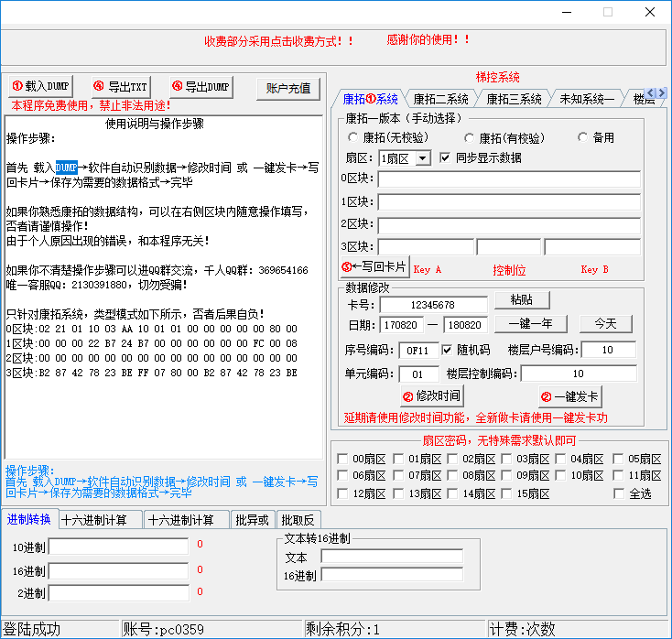Open 批取反 tab
Screen dimensions: 672x639
[x=298, y=520]
